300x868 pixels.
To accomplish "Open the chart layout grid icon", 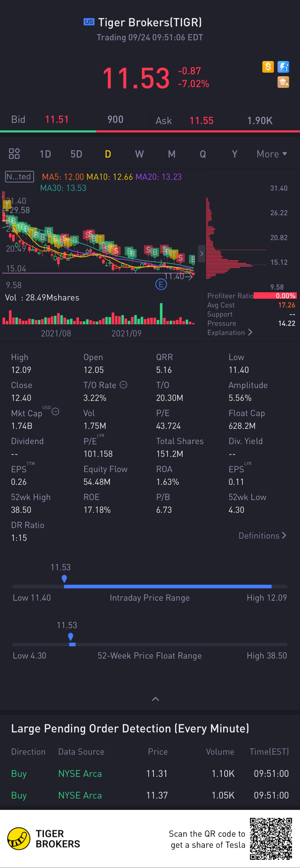I will (14, 154).
